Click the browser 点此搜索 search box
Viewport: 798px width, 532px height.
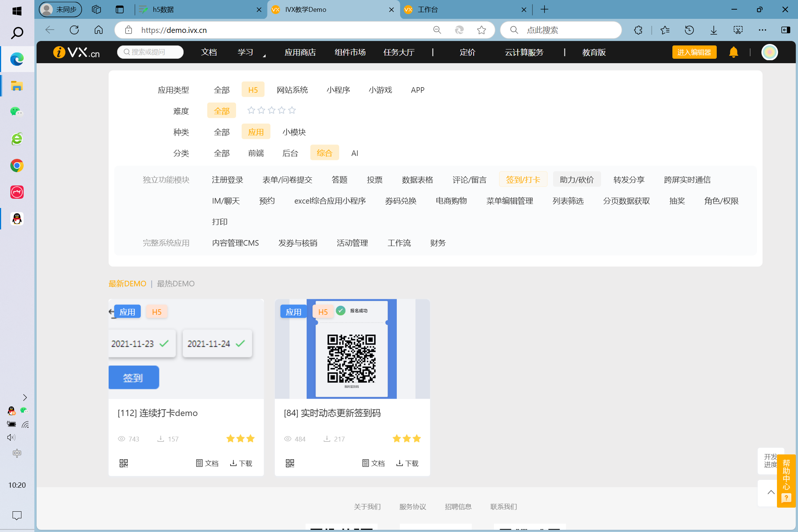tap(561, 30)
